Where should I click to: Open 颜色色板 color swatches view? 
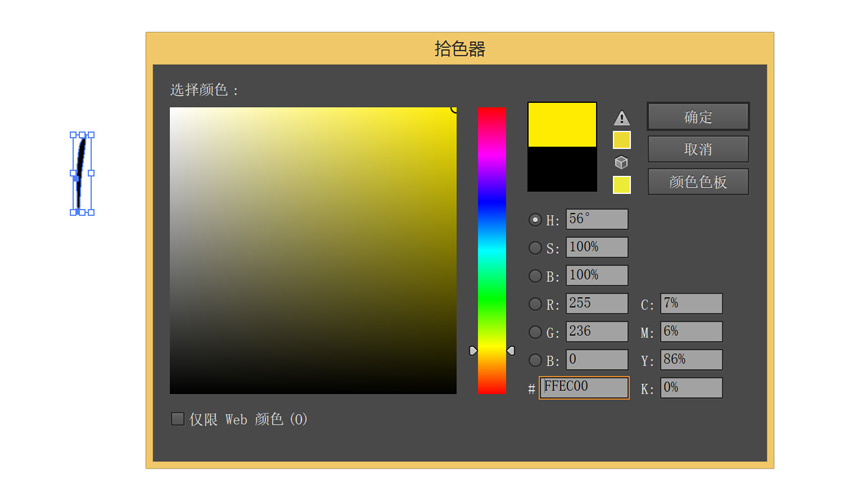(698, 182)
